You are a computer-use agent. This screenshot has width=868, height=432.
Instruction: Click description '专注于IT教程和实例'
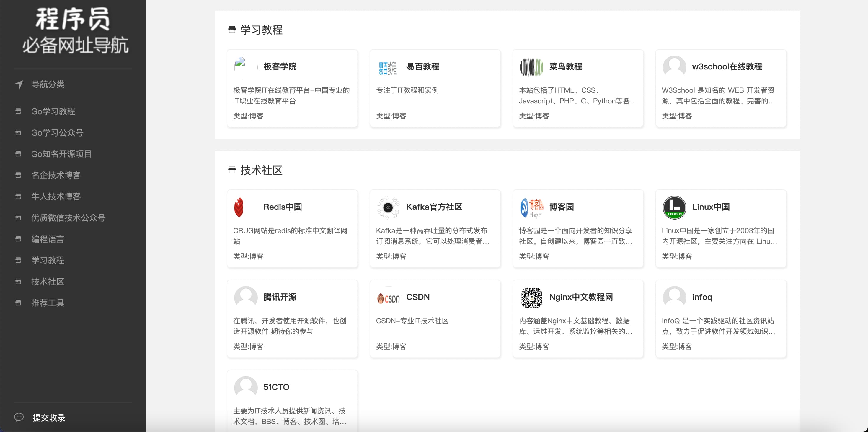tap(407, 90)
